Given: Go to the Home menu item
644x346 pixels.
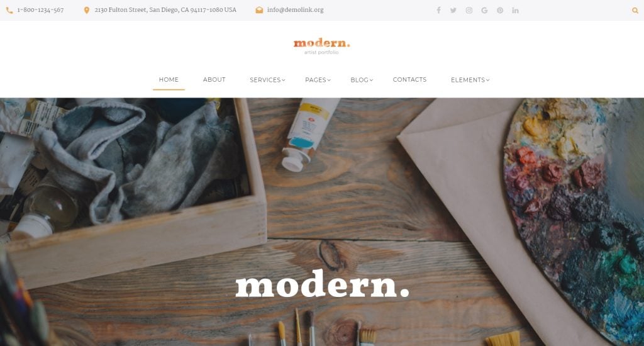Looking at the screenshot, I should 169,79.
